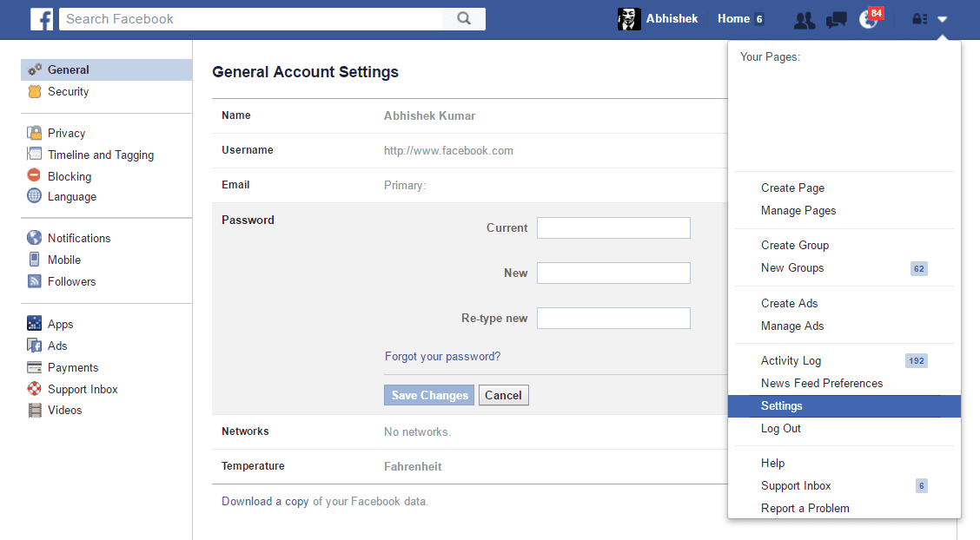Viewport: 980px width, 540px height.
Task: Open Activity Log menu entry
Action: click(791, 361)
